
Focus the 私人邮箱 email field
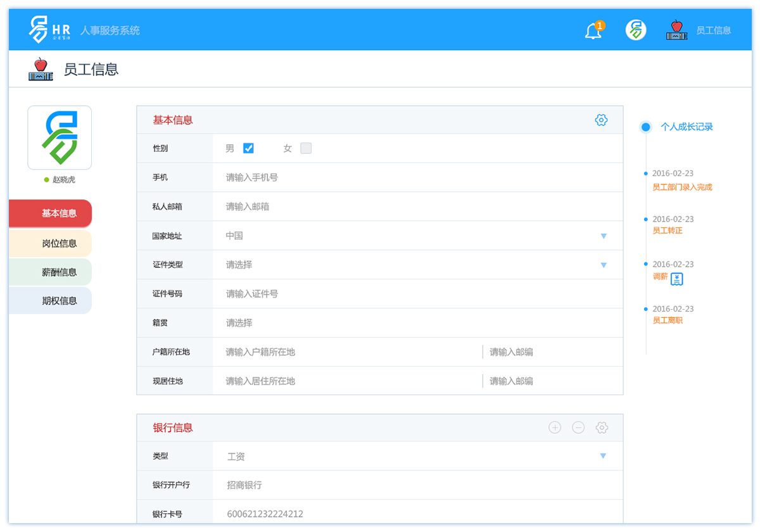(x=418, y=206)
